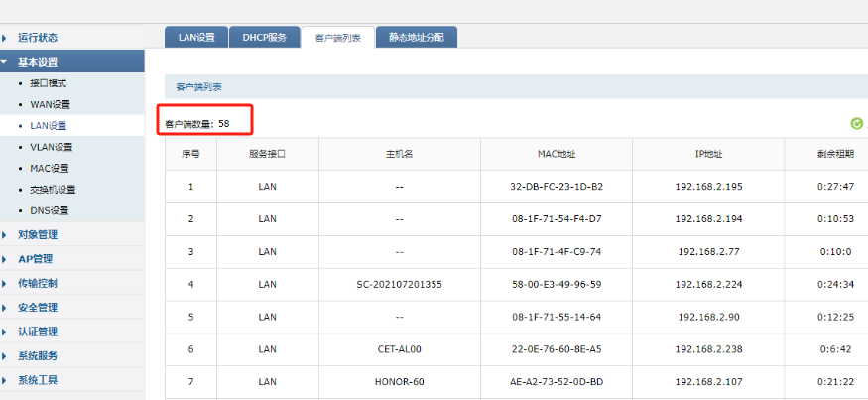Image resolution: width=868 pixels, height=400 pixels.
Task: Open the 静态地址分配 tab
Action: coord(417,38)
